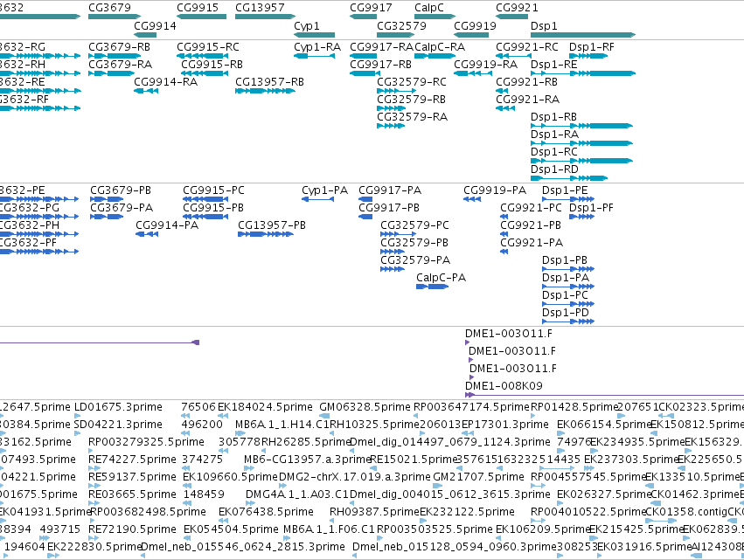
Task: Select the CG9921 gene bar
Action: click(512, 17)
